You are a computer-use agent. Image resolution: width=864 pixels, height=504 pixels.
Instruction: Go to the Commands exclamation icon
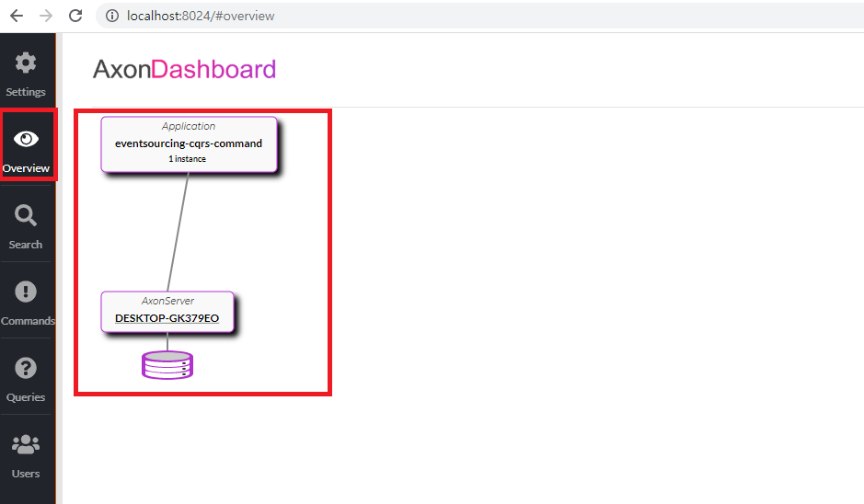[26, 292]
